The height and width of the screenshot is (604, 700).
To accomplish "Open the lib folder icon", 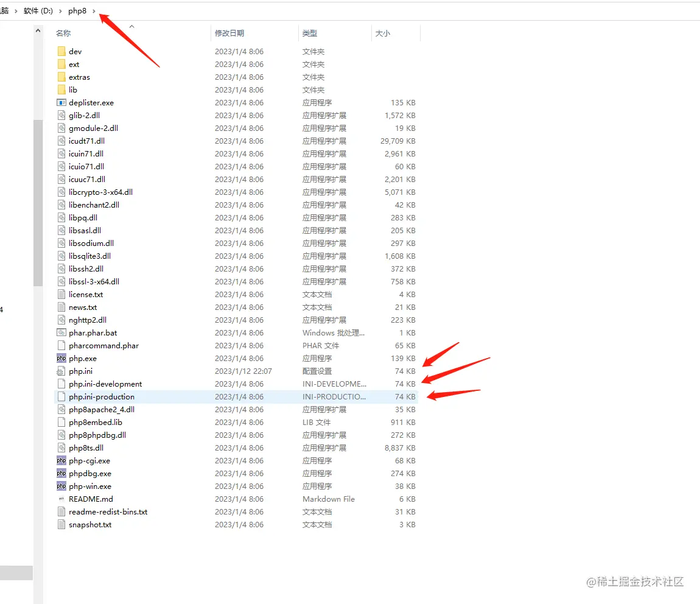I will pyautogui.click(x=61, y=90).
